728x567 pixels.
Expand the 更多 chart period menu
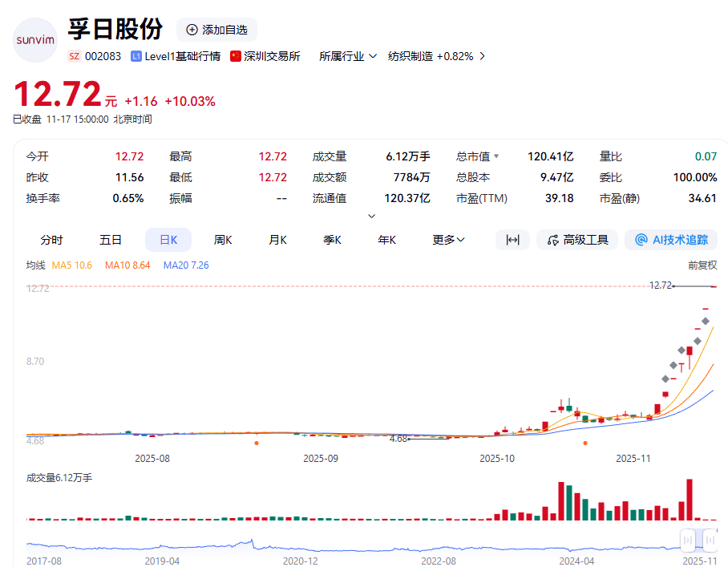447,240
